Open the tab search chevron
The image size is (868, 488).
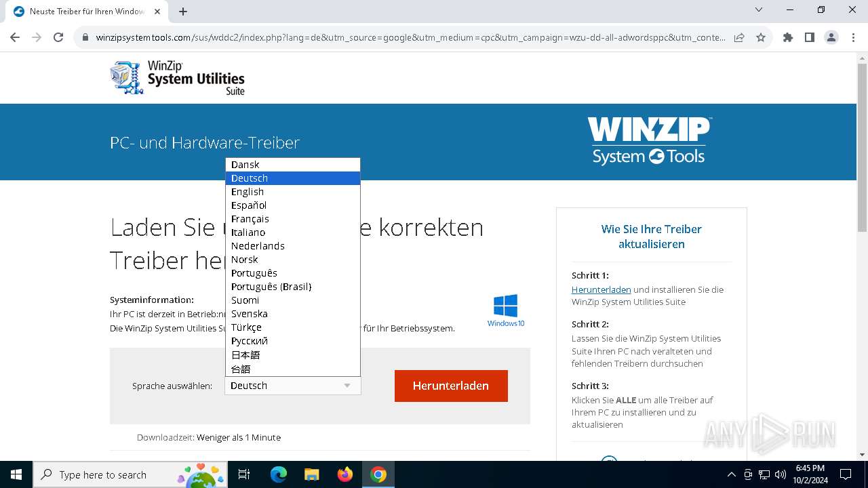759,10
